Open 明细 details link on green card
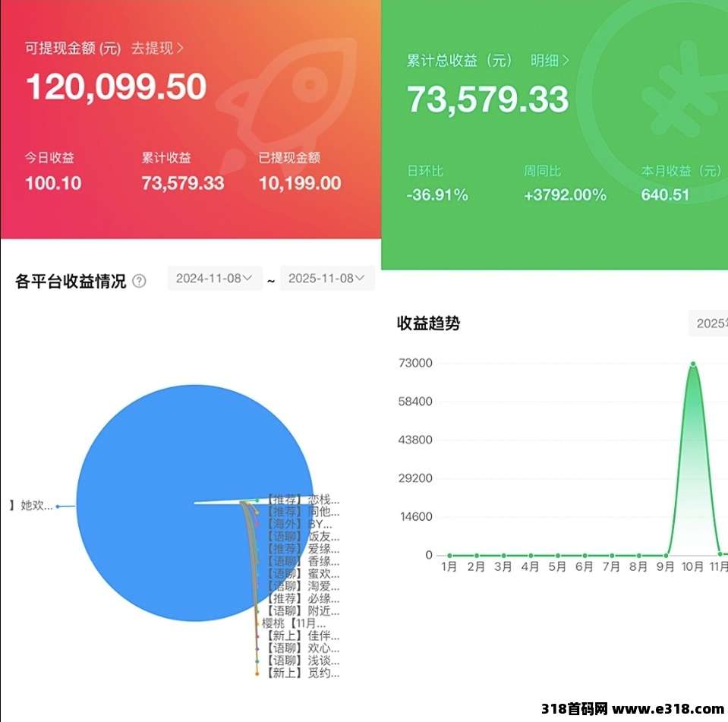728x722 pixels. pyautogui.click(x=550, y=61)
